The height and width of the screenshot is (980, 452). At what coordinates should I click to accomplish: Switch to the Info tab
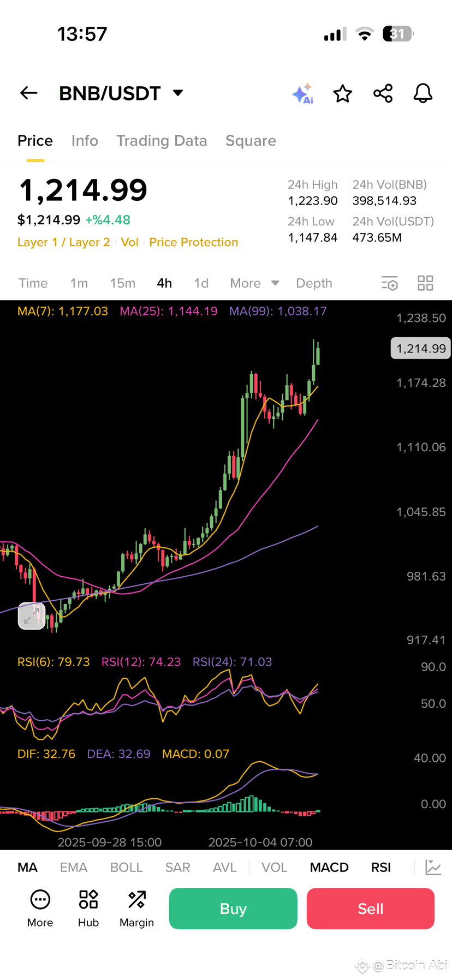coord(85,141)
